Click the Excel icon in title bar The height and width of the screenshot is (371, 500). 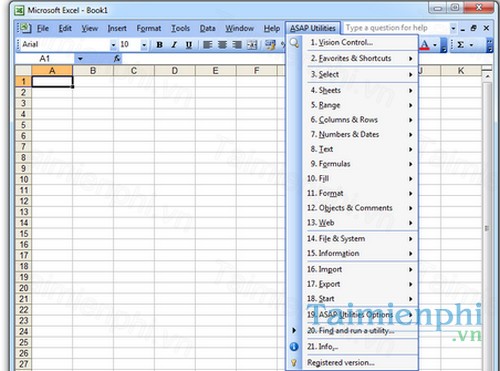click(x=19, y=11)
